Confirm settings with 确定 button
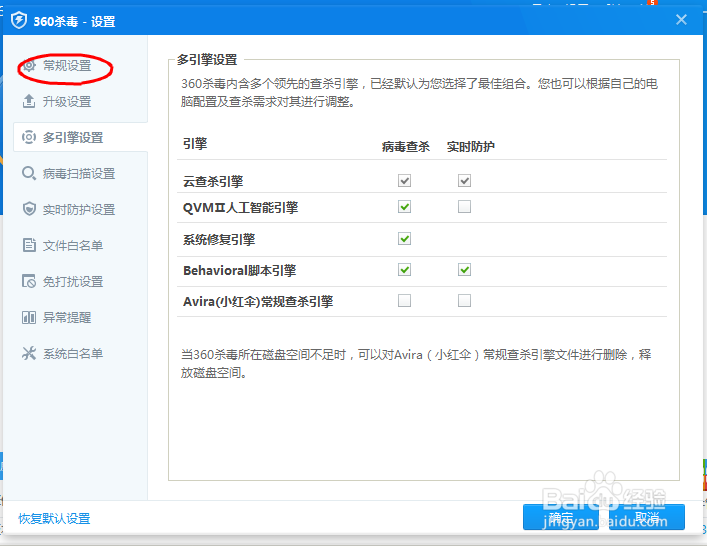Screen dimensions: 707x546 pos(561,517)
